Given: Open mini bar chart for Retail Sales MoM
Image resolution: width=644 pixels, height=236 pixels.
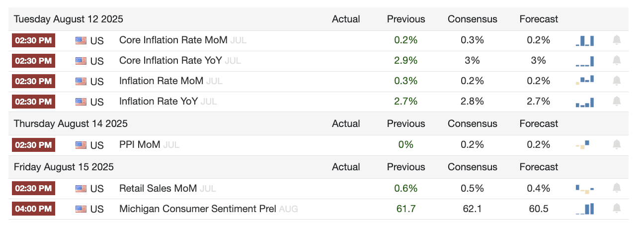Looking at the screenshot, I should tap(584, 189).
